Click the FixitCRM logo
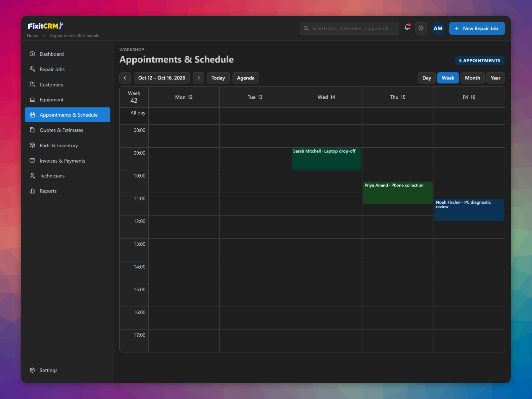This screenshot has width=532, height=399. click(x=46, y=26)
